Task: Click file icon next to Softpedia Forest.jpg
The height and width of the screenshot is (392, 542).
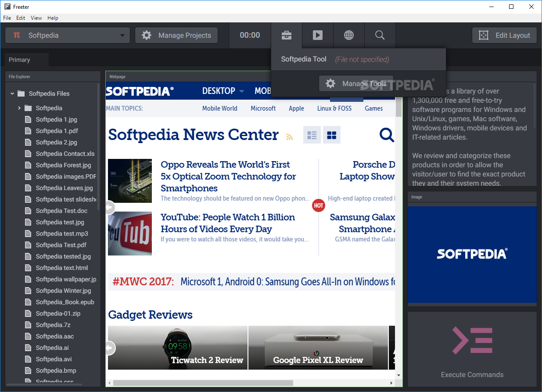Action: pyautogui.click(x=28, y=165)
